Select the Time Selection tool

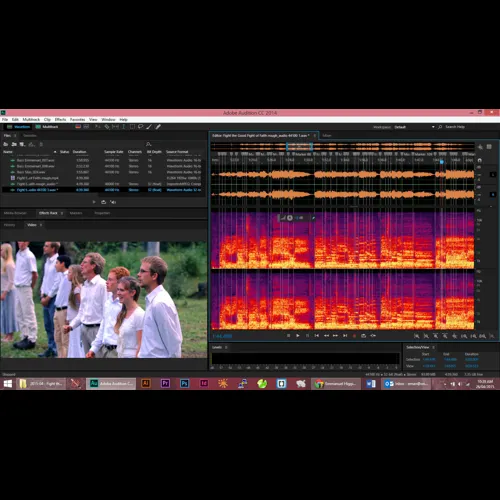(124, 127)
